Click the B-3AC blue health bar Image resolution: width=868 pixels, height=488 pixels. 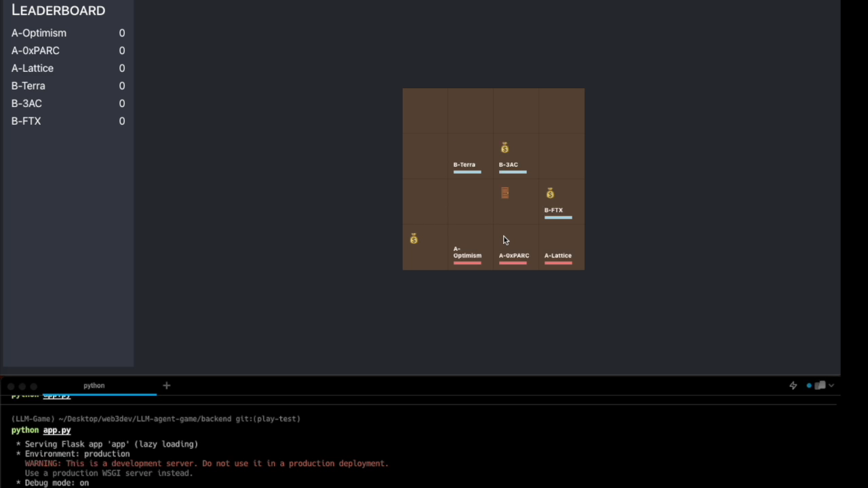[x=513, y=172]
